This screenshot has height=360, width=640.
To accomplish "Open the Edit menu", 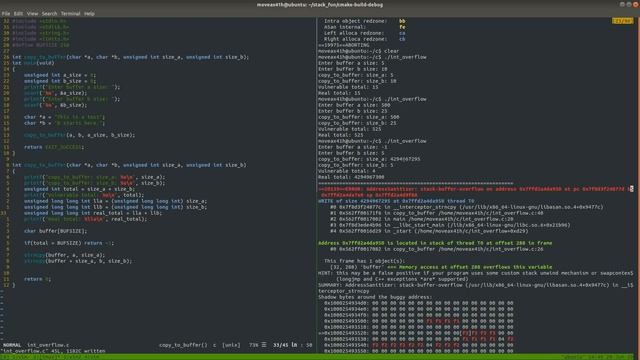I will pos(18,13).
